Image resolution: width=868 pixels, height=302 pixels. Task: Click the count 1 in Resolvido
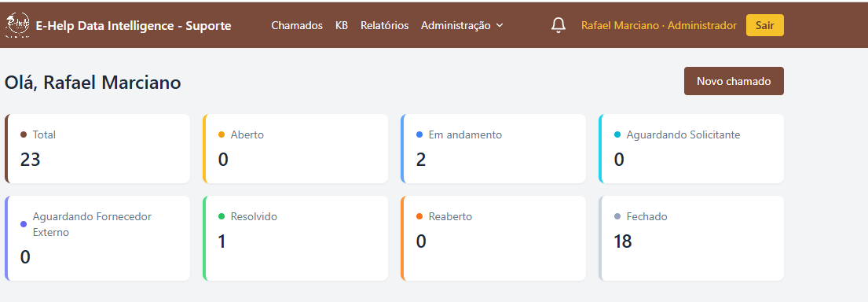point(222,241)
